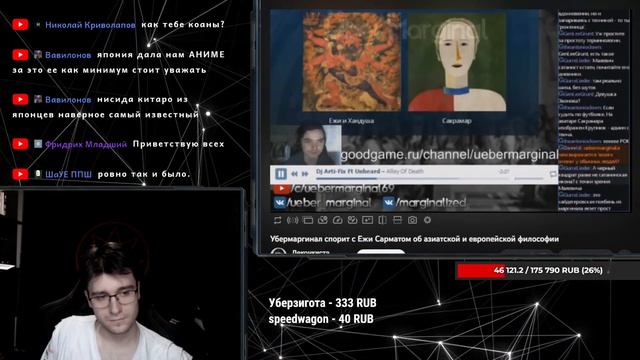Pause the Dj Arti-Fix audio track
The width and height of the screenshot is (640, 360).
[281, 174]
